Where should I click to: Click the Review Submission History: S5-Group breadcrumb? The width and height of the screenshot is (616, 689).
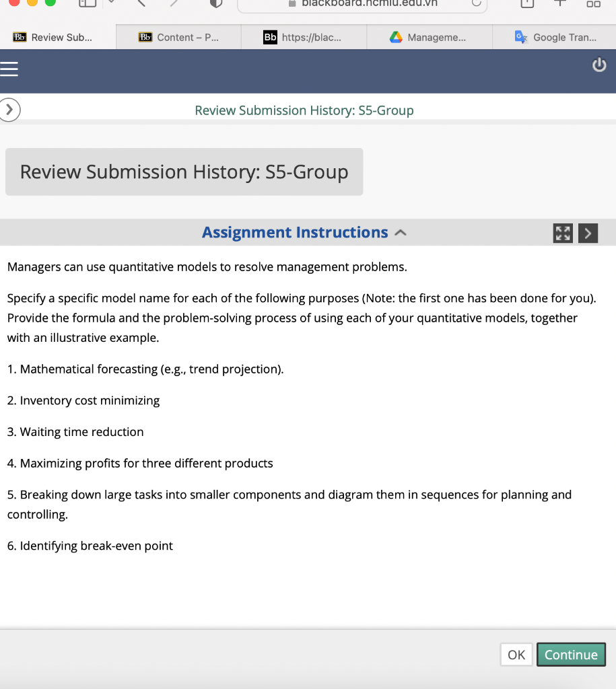304,110
